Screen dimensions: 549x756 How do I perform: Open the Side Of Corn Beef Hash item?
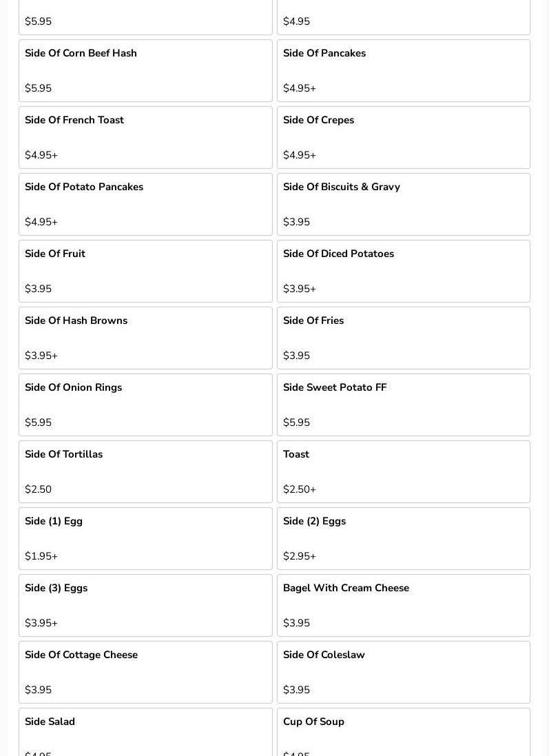click(145, 70)
